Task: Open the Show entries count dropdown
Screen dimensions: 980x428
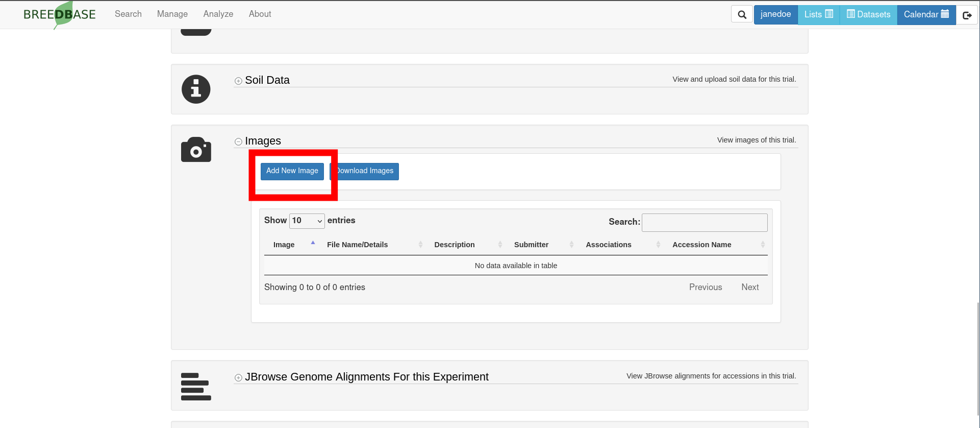Action: 307,221
